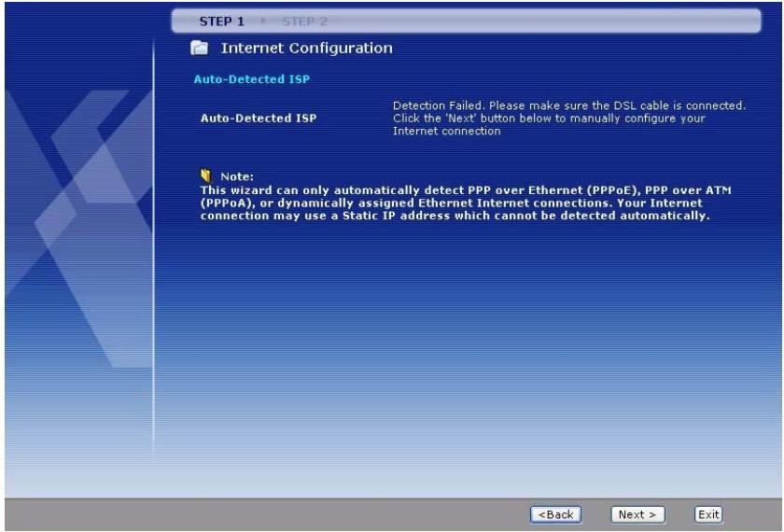Click empty area of the step progress bar
This screenshot has height=532, width=784.
click(x=560, y=20)
